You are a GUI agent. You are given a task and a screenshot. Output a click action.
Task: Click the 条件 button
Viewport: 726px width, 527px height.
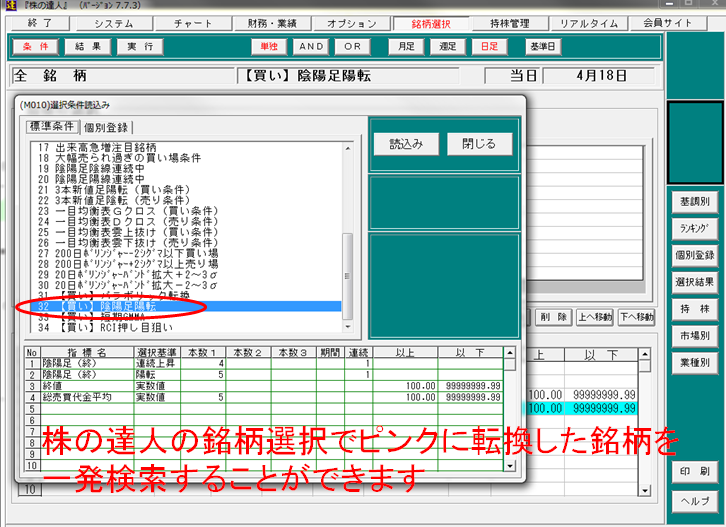pos(36,46)
